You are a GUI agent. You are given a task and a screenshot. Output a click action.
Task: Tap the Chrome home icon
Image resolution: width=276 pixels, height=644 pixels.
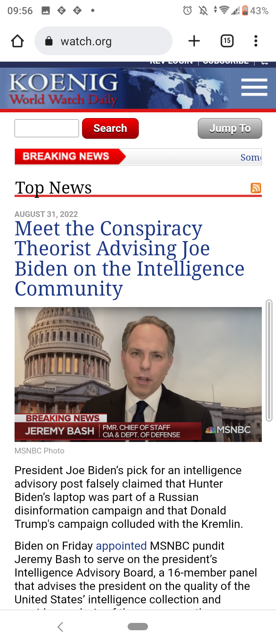[x=17, y=41]
